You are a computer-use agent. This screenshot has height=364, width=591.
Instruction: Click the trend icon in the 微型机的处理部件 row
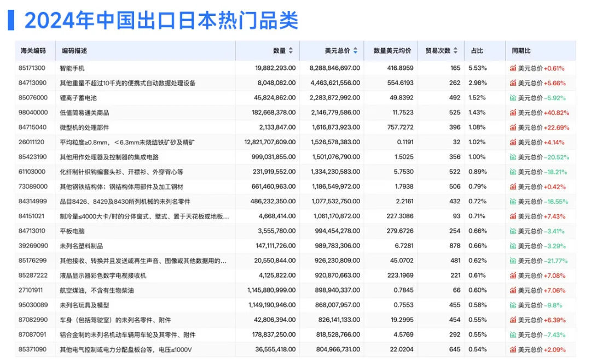pyautogui.click(x=513, y=127)
